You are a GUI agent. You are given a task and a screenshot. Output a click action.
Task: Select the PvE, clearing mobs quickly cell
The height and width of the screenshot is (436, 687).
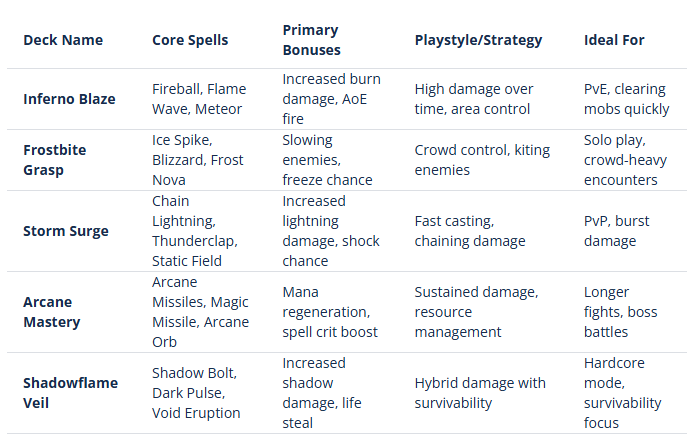624,99
